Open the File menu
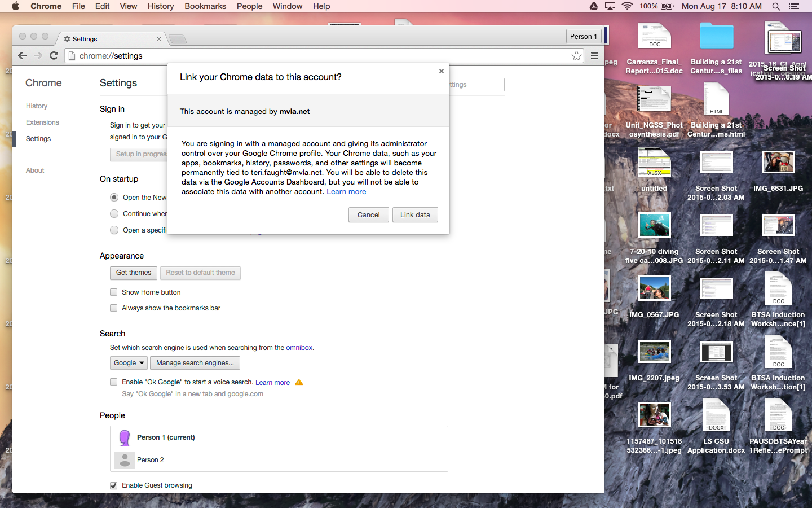Image resolution: width=812 pixels, height=508 pixels. tap(78, 6)
